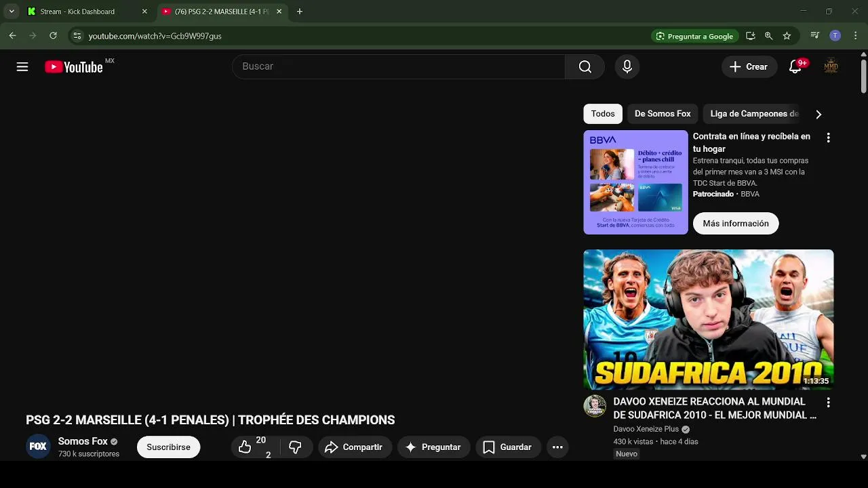Open the BBVA ad title link
The image size is (868, 488).
tap(751, 142)
